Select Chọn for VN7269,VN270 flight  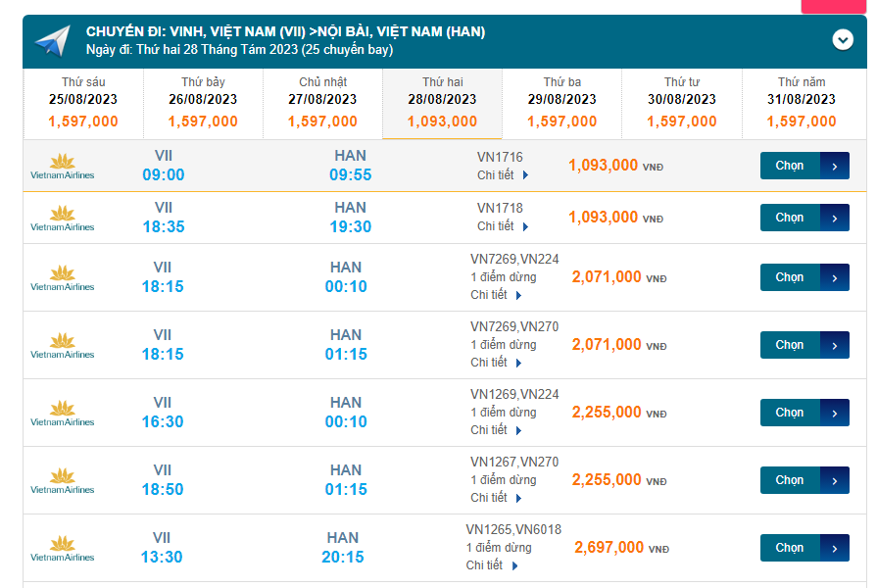pos(804,345)
